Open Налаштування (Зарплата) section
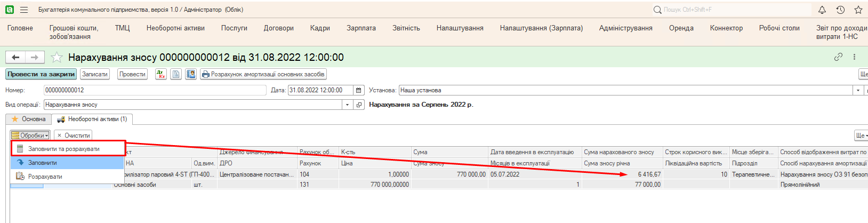Screen dimensions: 868x223 point(541,28)
